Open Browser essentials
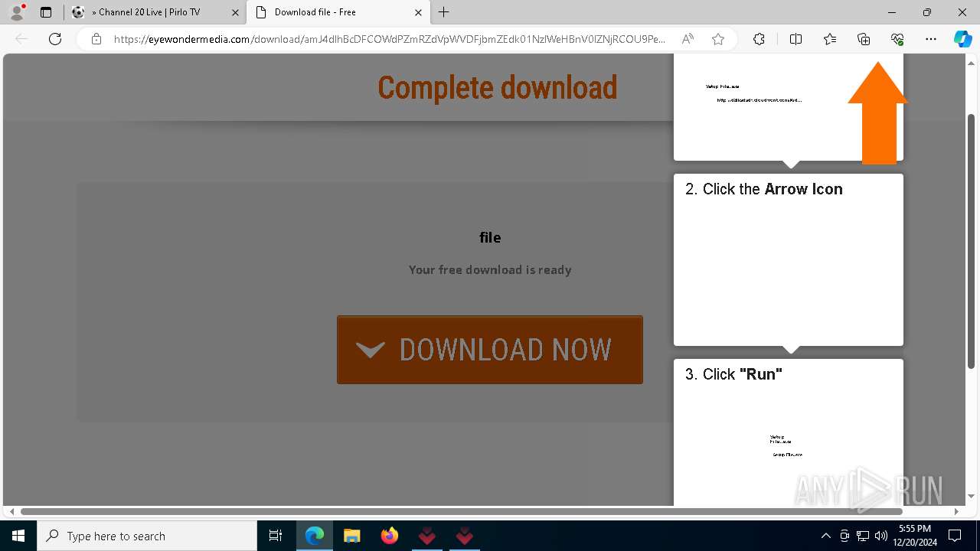 pyautogui.click(x=897, y=39)
